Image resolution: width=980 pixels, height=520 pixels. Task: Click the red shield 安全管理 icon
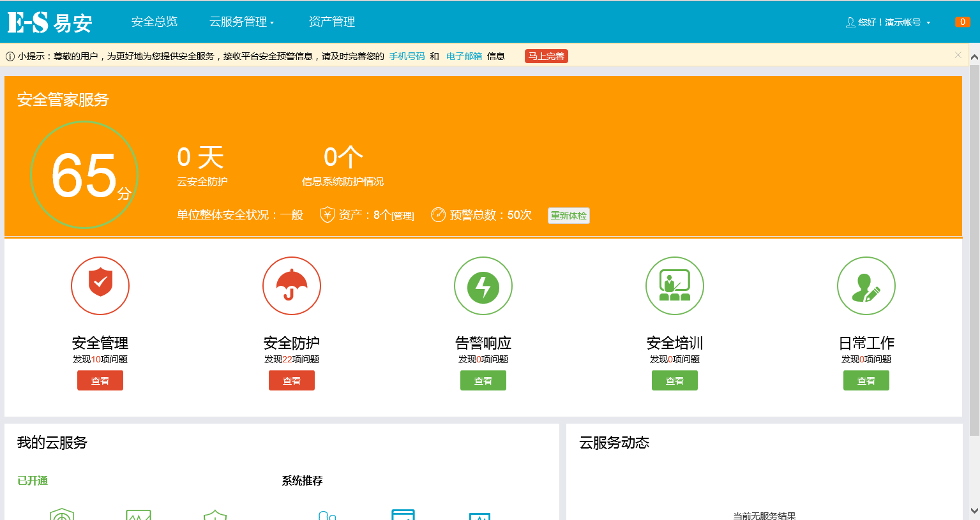[100, 285]
